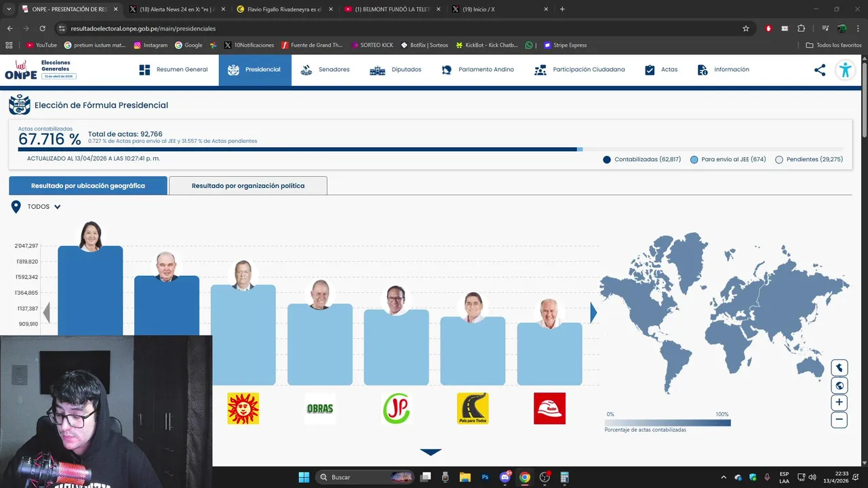Click the OBRAS party logo
The height and width of the screenshot is (488, 868).
[319, 409]
